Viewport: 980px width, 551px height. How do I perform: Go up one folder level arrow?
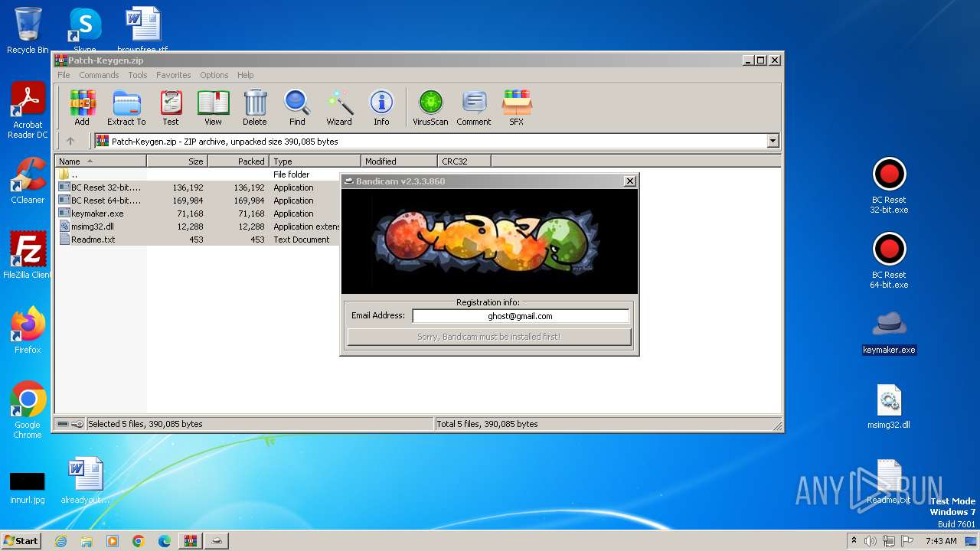coord(70,141)
